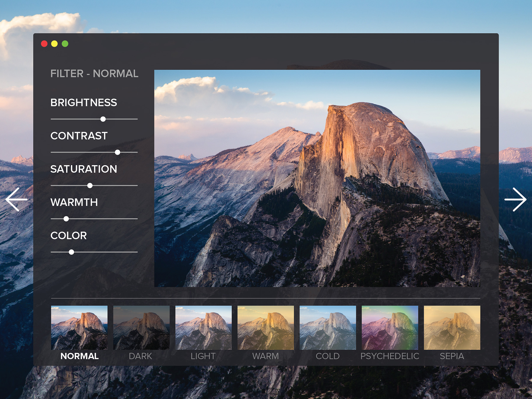Choose the Light filter thumbnail
Viewport: 532px width, 399px height.
pyautogui.click(x=203, y=327)
